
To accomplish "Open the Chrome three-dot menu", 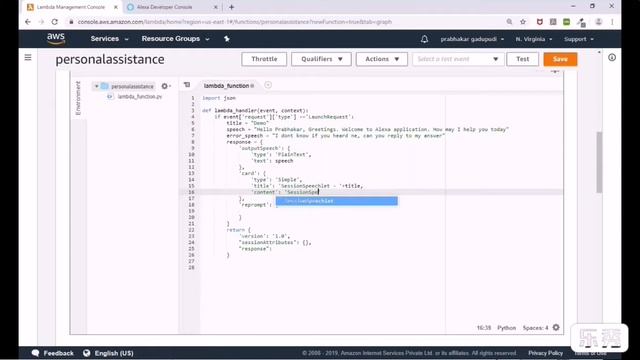I will coord(612,22).
